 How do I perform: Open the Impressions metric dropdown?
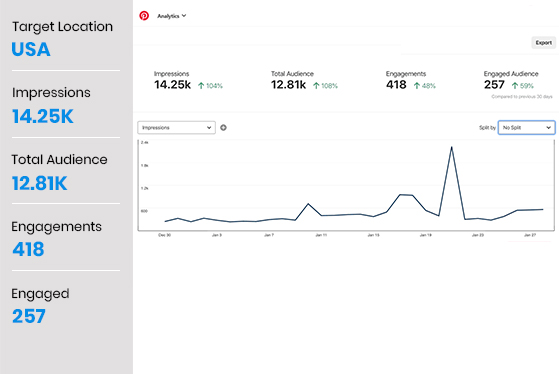click(176, 128)
